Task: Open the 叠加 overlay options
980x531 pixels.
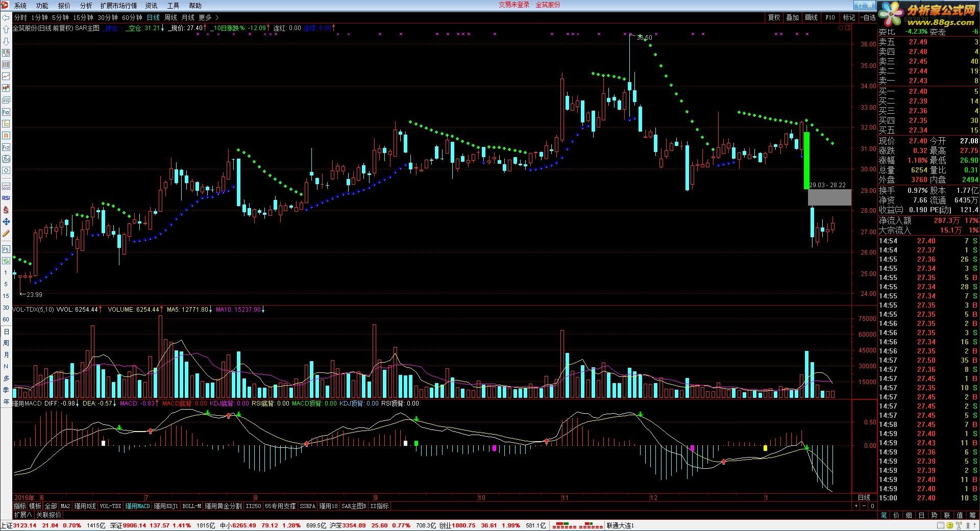Action: point(792,17)
